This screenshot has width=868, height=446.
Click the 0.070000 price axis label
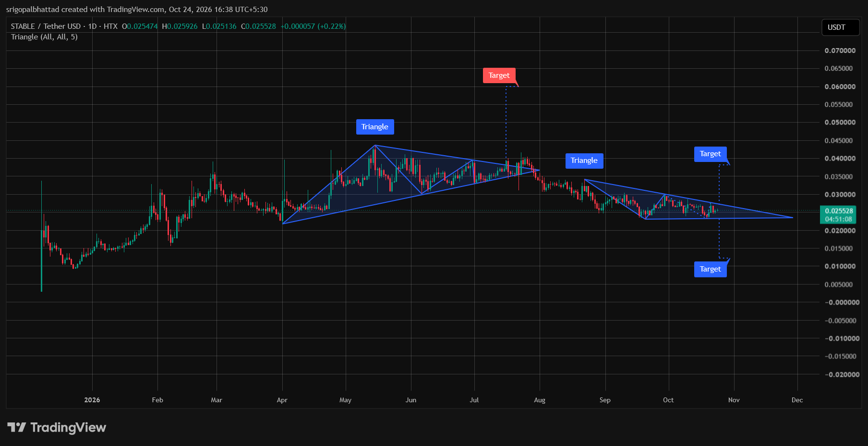[840, 50]
